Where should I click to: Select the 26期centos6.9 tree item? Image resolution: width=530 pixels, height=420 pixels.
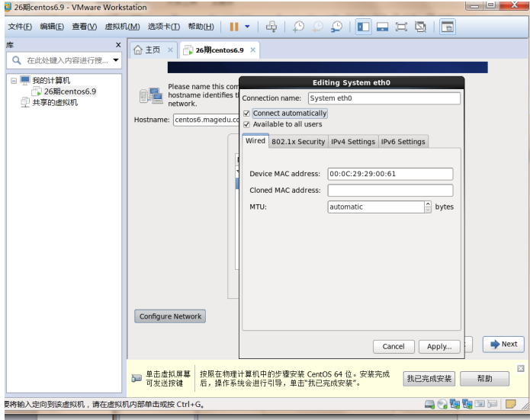coord(70,91)
